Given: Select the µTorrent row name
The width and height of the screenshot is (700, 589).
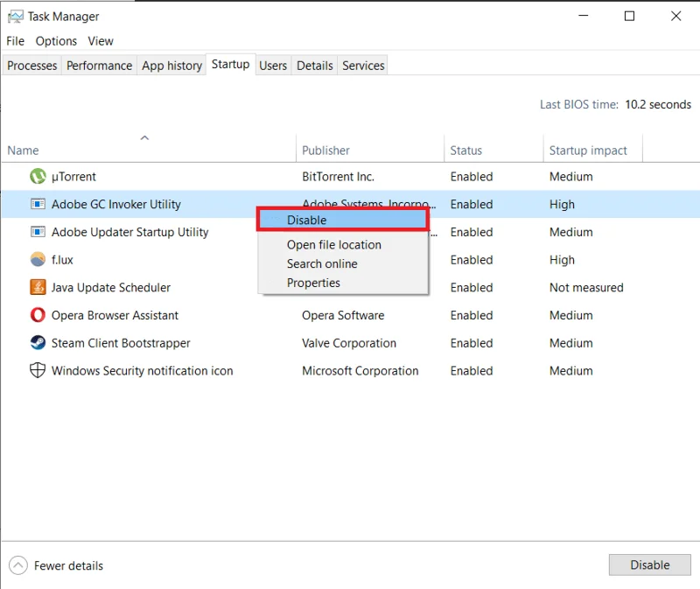Looking at the screenshot, I should 73,177.
